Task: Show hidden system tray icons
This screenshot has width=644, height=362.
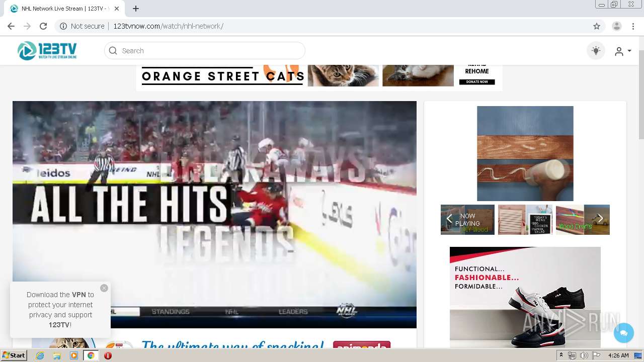Action: [x=561, y=355]
